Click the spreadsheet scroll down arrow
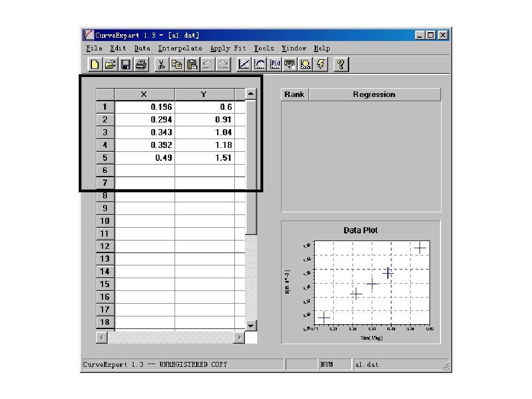Viewport: 532px width, 399px height. 251,326
